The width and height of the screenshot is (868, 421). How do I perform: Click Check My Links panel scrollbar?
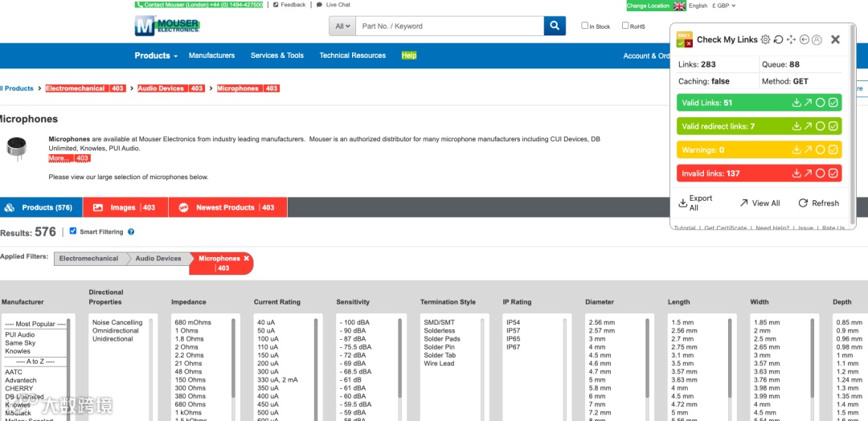click(853, 126)
